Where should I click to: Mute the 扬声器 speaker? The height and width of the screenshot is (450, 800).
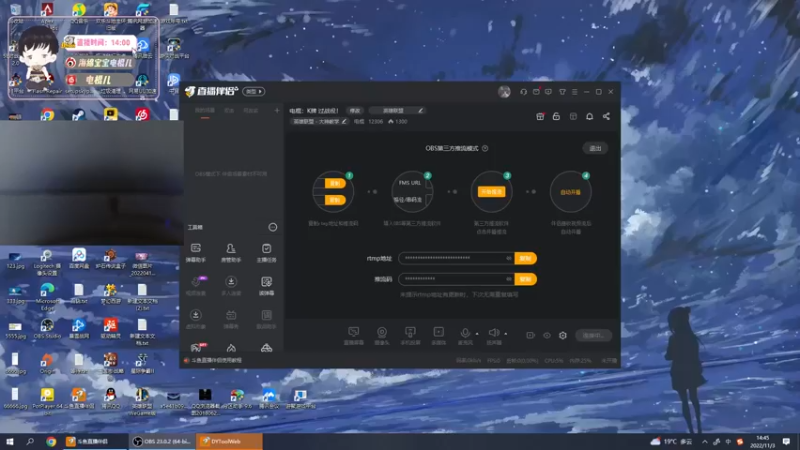click(494, 336)
